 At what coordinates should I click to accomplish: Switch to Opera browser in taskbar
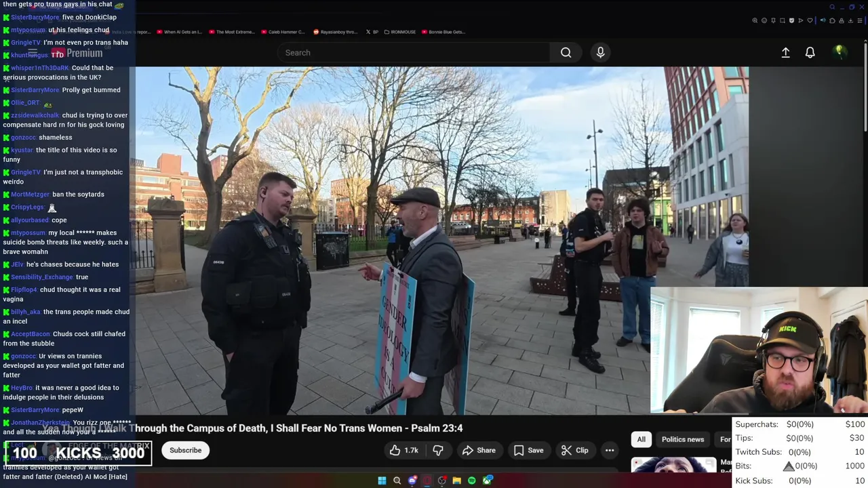[x=427, y=481]
